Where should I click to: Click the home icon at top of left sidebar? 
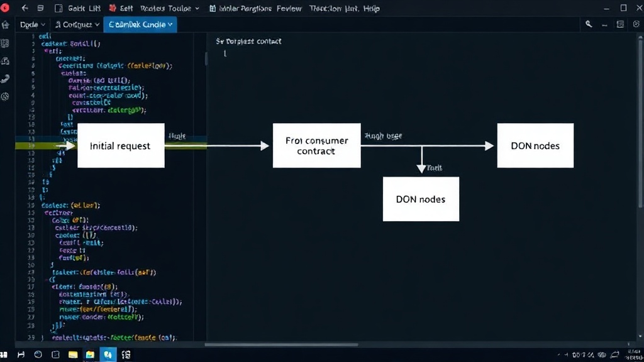[5, 25]
